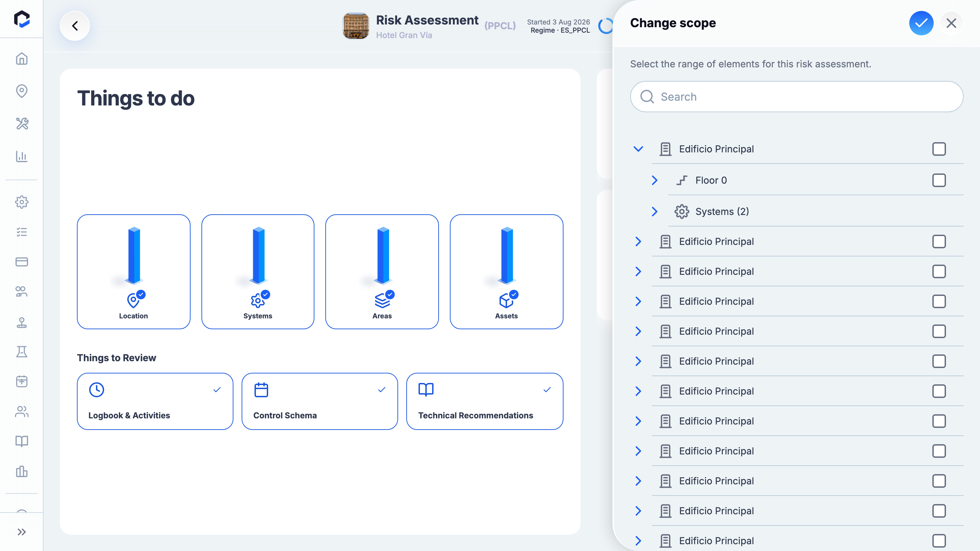This screenshot has height=551, width=980.
Task: Click checkmark on Logbook & Activities card
Action: click(x=217, y=389)
